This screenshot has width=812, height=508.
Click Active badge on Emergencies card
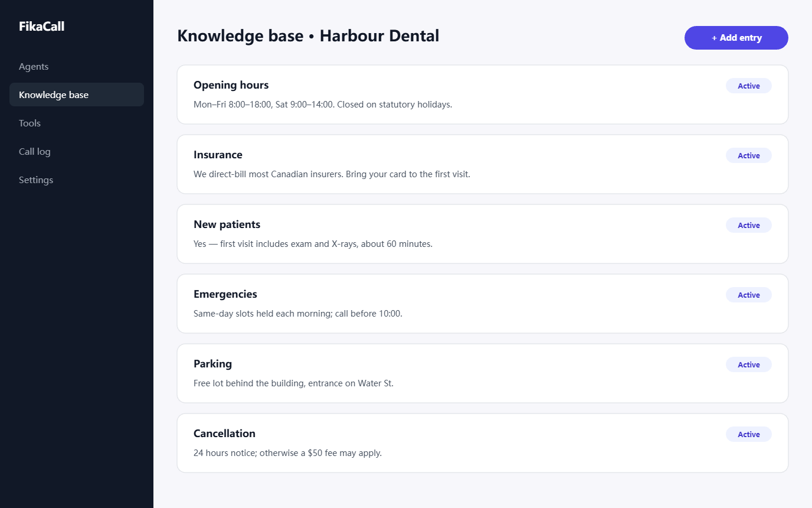pos(749,295)
